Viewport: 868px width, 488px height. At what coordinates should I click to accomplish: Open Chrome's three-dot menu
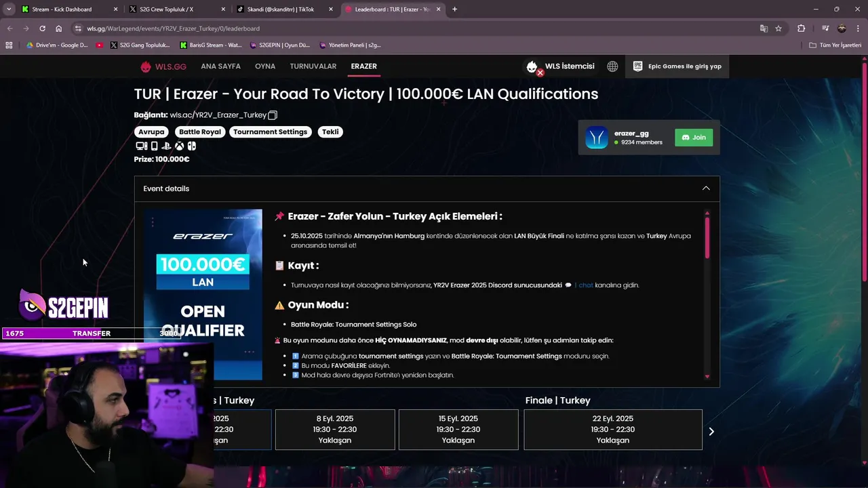858,28
